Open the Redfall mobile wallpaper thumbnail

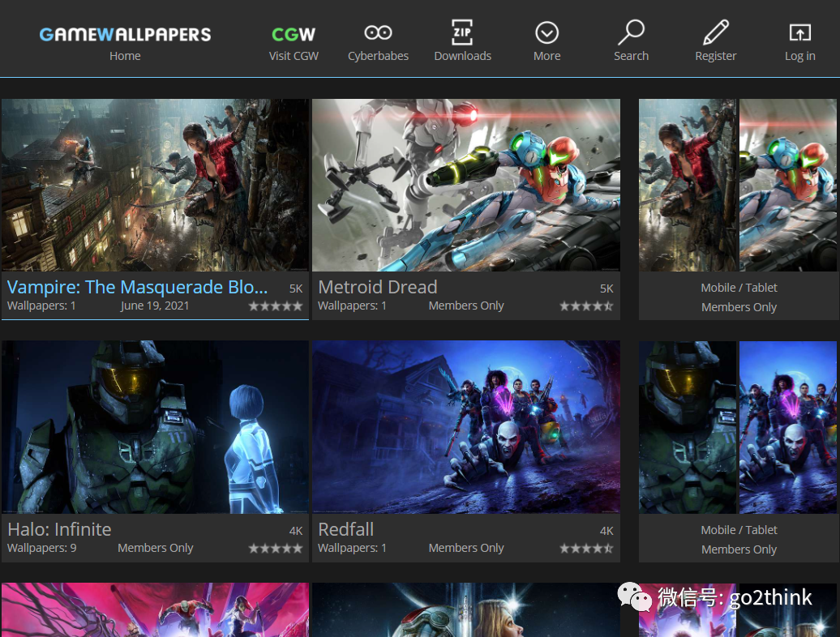788,427
